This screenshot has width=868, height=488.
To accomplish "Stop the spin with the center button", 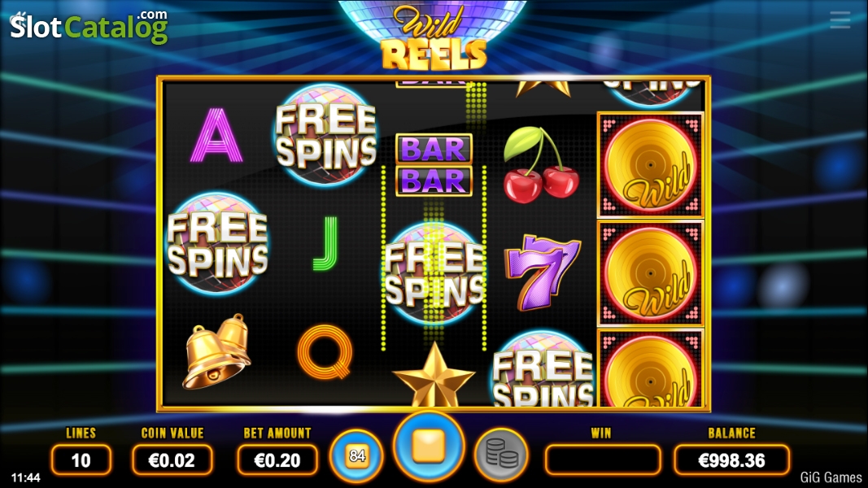I will [x=429, y=447].
